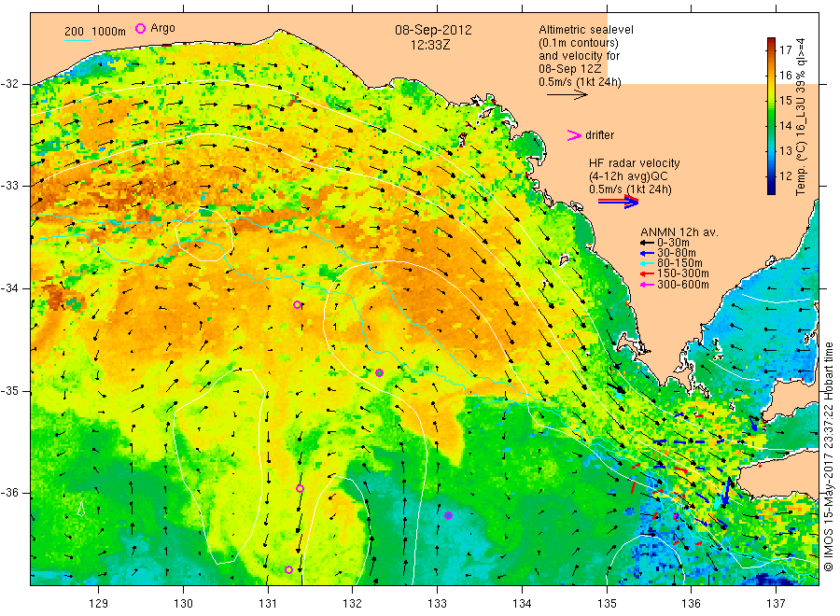
Task: Click the hollow Argo marker near 34°S 131.3°E
Action: [298, 305]
